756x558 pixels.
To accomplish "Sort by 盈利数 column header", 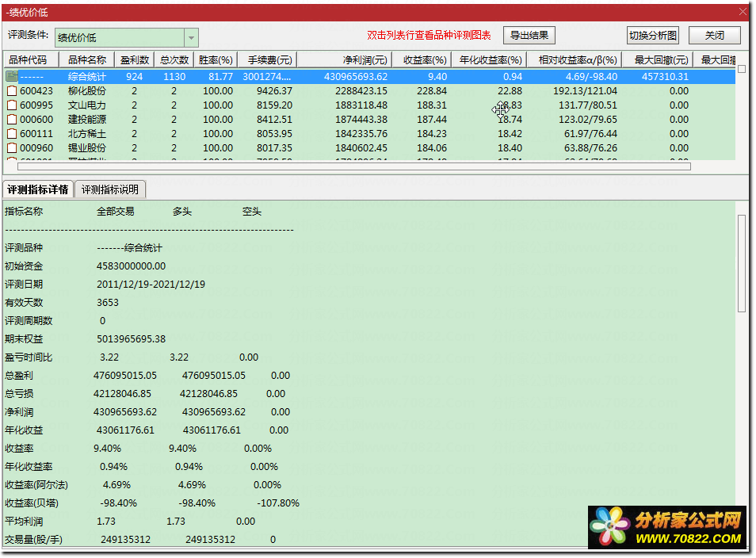I will click(x=135, y=59).
